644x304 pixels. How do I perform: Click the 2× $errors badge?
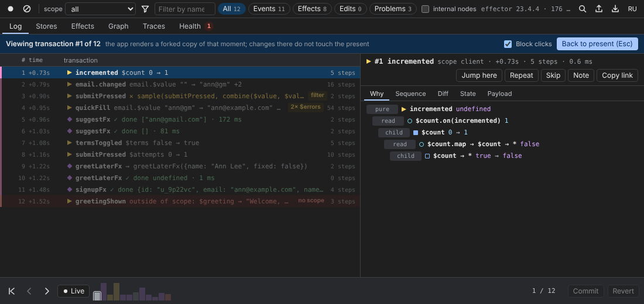coord(306,107)
